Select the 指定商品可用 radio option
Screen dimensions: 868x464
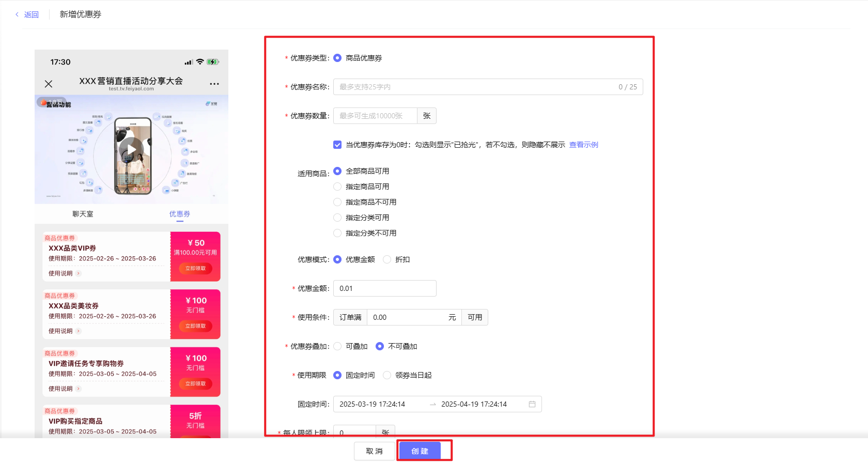pos(337,187)
